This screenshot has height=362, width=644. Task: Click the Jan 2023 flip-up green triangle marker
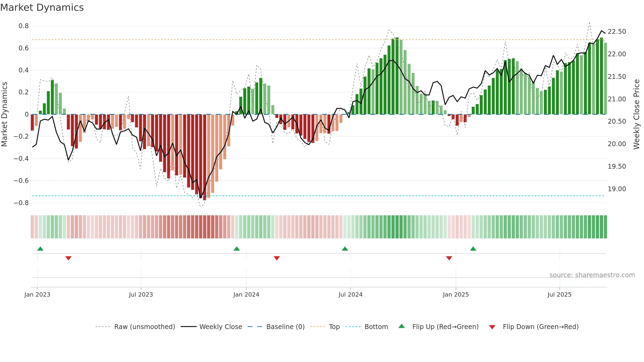point(40,249)
